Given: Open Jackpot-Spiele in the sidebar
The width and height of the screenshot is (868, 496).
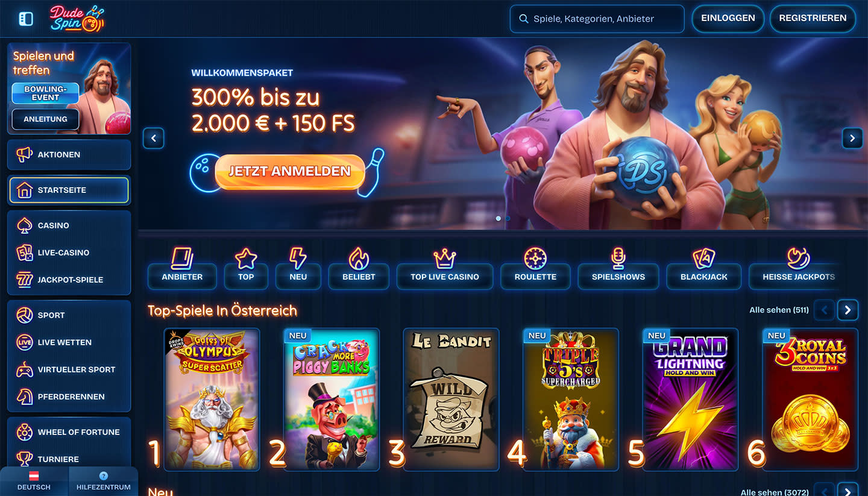Looking at the screenshot, I should point(69,280).
